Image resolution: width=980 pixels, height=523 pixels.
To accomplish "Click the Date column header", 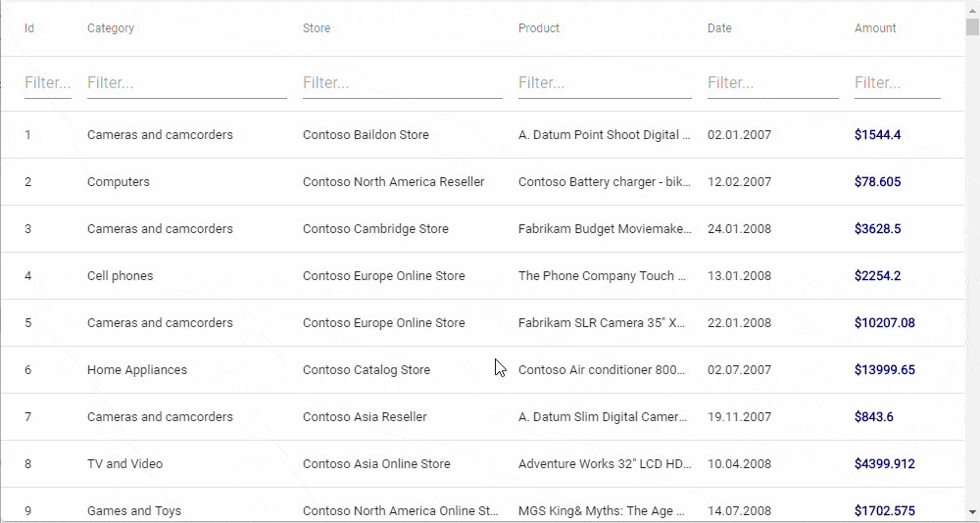I will click(719, 28).
